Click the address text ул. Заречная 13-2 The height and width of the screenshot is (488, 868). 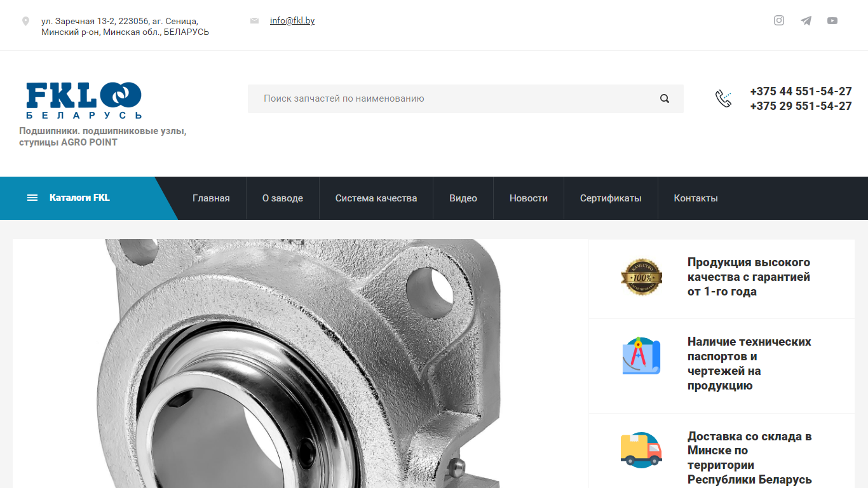tap(125, 27)
